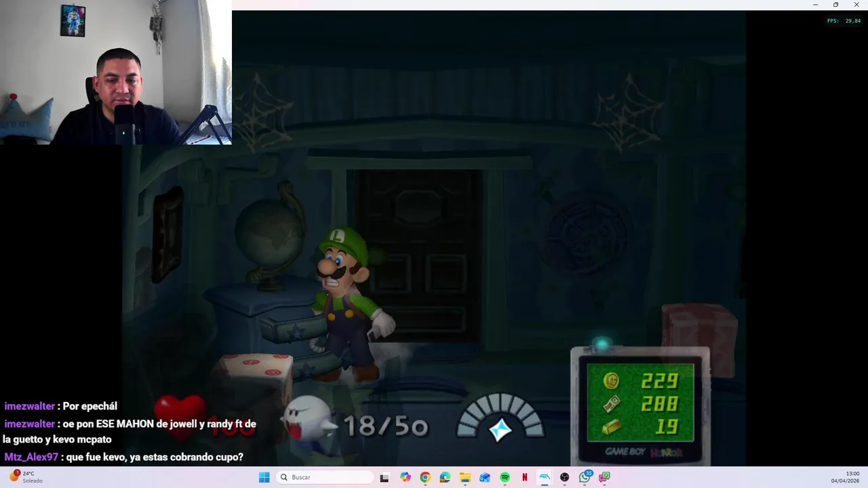Click the banknote icon on Game Boy Horror
Viewport: 868px width, 488px height.
(611, 404)
